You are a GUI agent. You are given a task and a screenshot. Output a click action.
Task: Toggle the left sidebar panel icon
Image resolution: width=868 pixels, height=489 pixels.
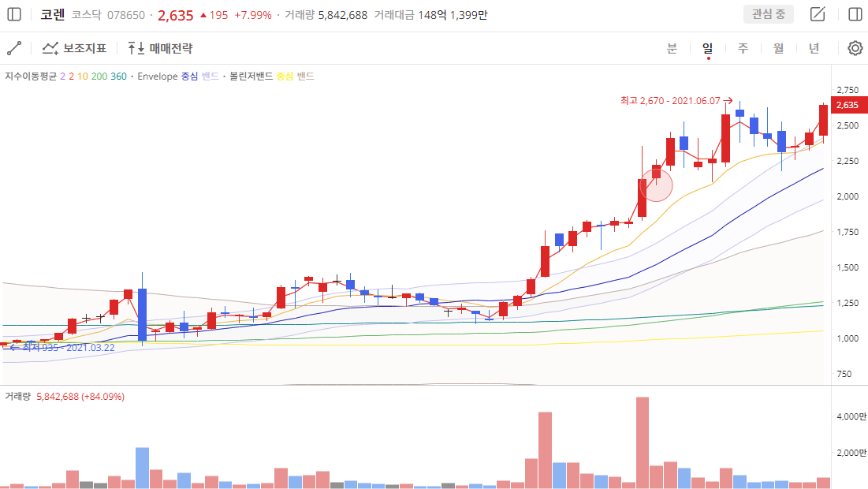tap(14, 14)
